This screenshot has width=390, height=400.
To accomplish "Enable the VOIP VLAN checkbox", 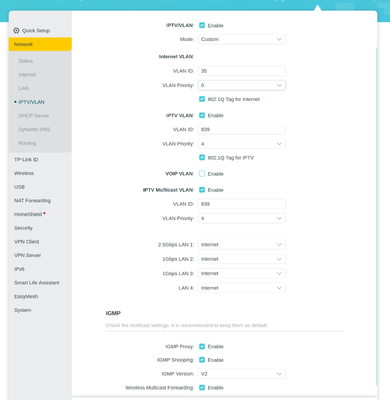I will tap(202, 174).
